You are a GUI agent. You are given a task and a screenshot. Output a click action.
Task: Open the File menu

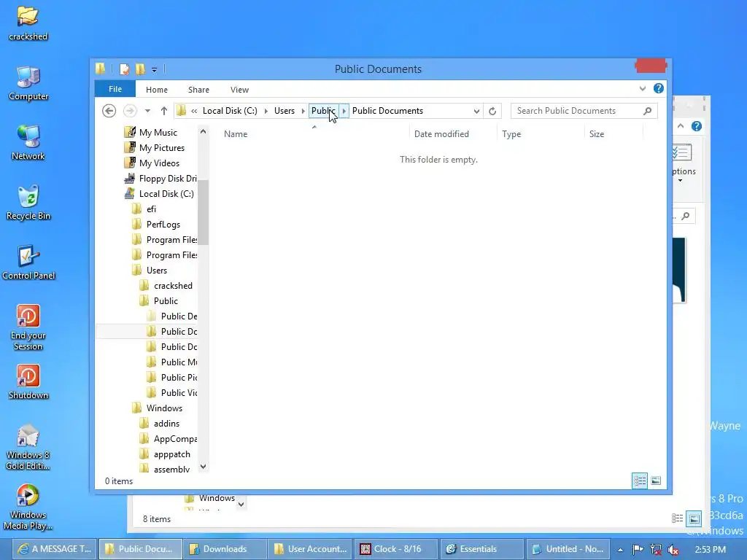pyautogui.click(x=115, y=89)
